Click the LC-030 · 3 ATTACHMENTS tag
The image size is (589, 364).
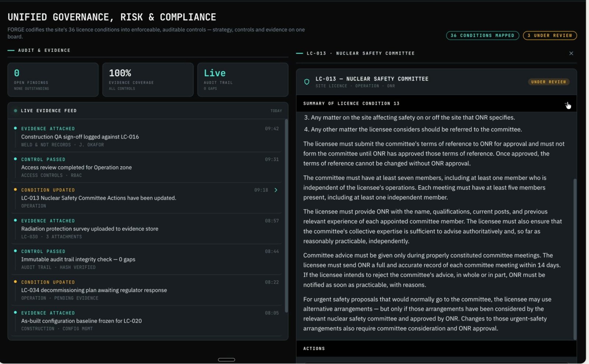[x=52, y=237]
